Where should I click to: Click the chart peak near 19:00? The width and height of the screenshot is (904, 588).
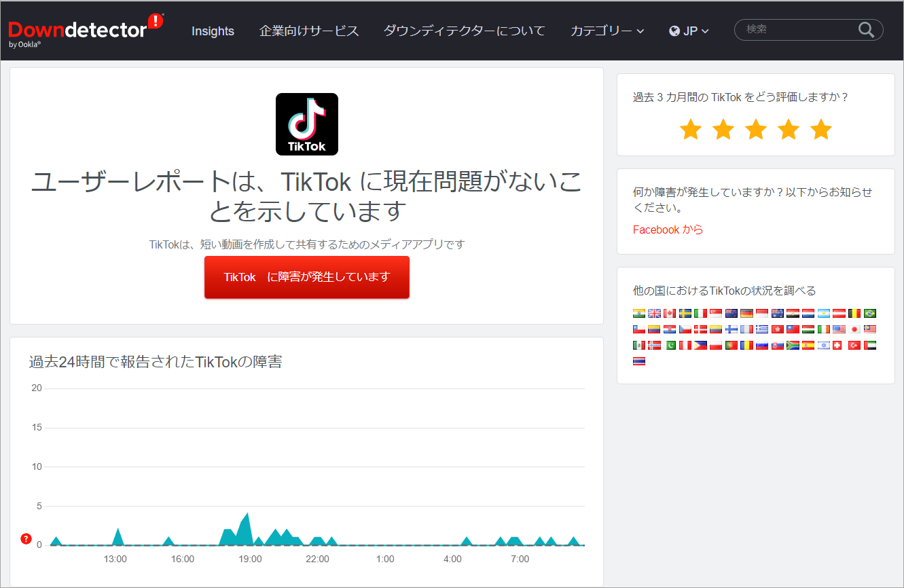pyautogui.click(x=248, y=514)
